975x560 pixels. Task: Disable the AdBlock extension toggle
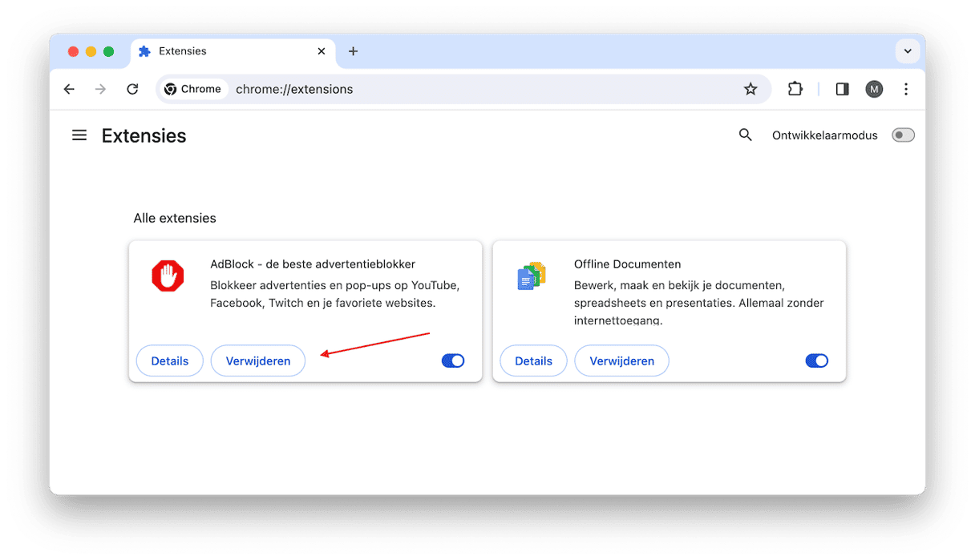click(453, 361)
